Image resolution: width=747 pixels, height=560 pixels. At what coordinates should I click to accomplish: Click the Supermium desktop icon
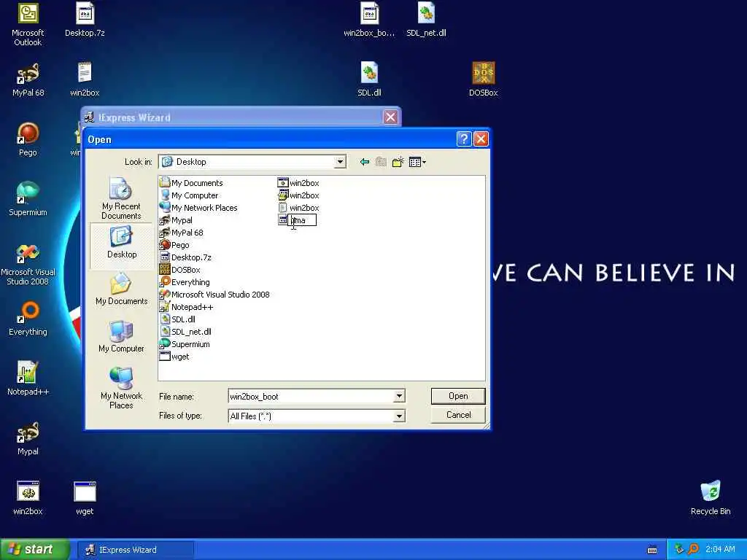pos(28,200)
